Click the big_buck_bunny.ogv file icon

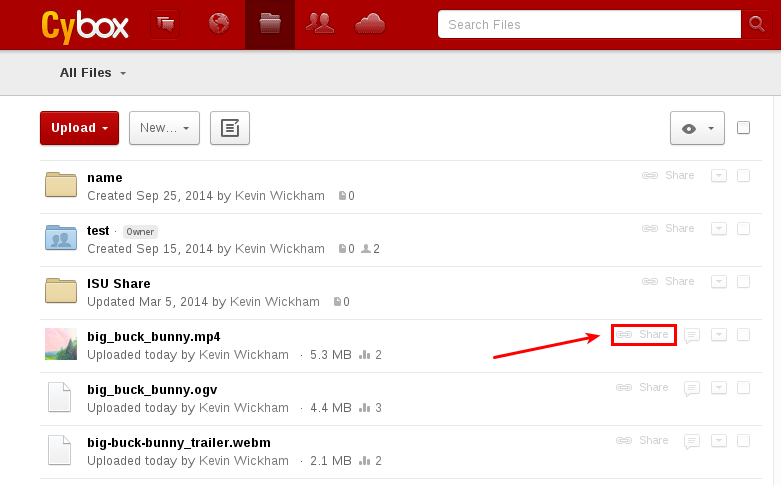pyautogui.click(x=60, y=397)
